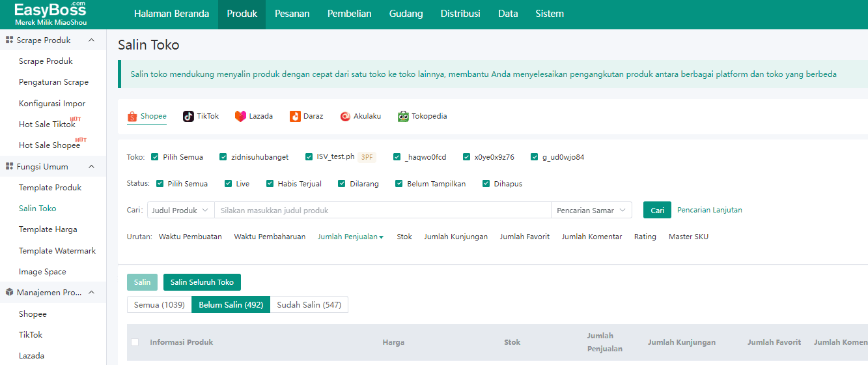The width and height of the screenshot is (868, 365).
Task: Open the Sistem top menu
Action: (x=550, y=14)
